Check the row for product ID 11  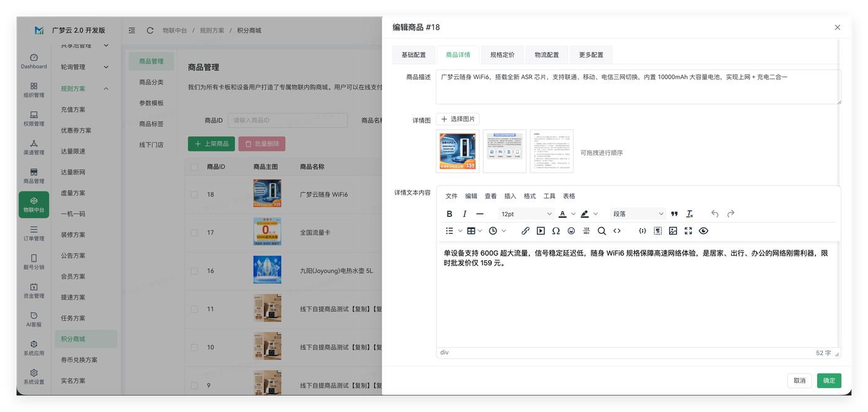(194, 309)
